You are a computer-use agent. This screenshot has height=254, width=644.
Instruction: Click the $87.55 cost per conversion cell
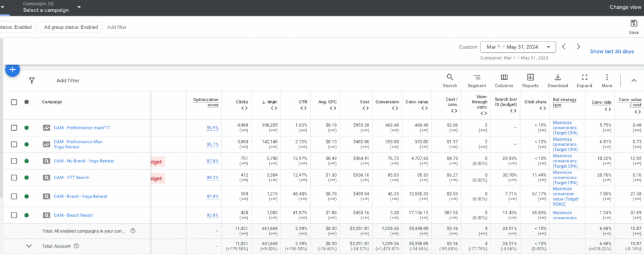click(x=450, y=213)
